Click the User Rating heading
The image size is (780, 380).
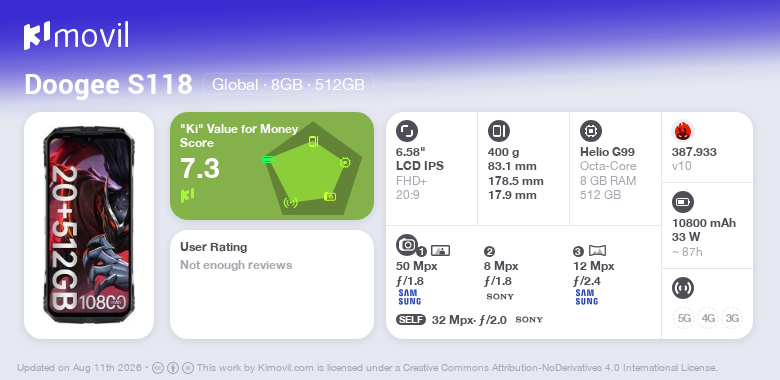point(213,247)
